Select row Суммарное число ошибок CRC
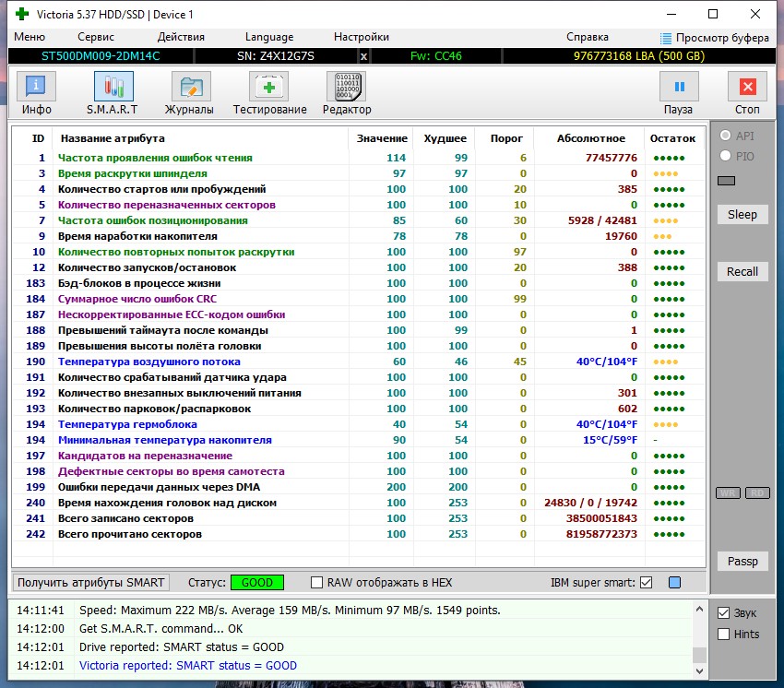Viewport: 784px width, 688px height. pos(358,299)
